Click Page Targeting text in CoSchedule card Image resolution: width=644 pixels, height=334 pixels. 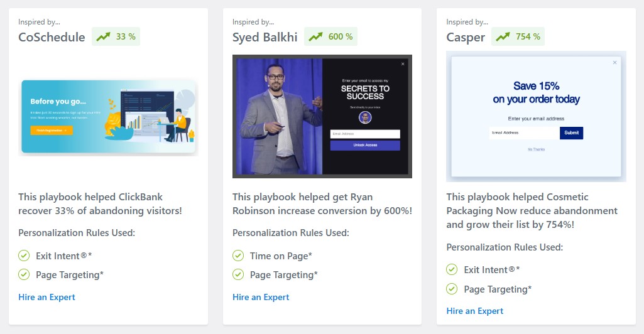(69, 275)
